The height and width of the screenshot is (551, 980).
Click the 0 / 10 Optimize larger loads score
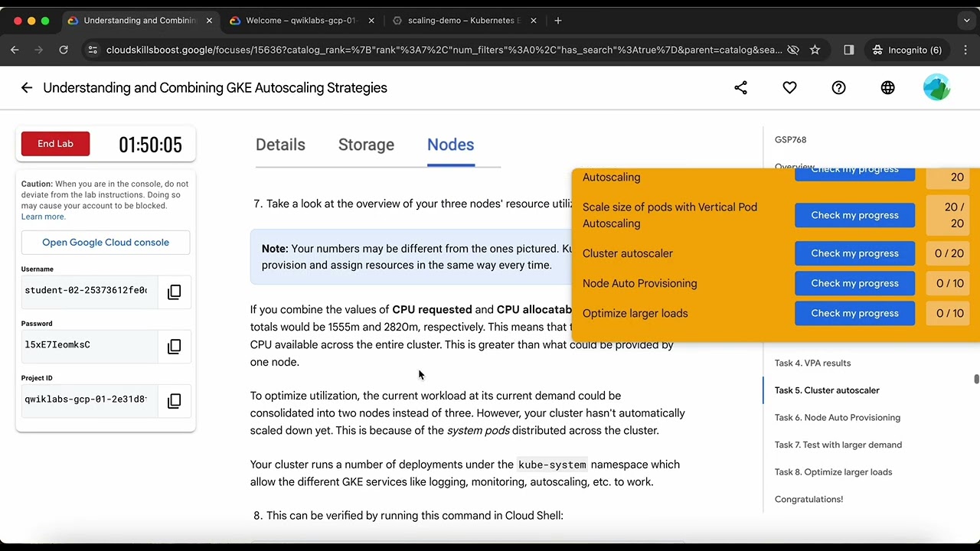[949, 313]
